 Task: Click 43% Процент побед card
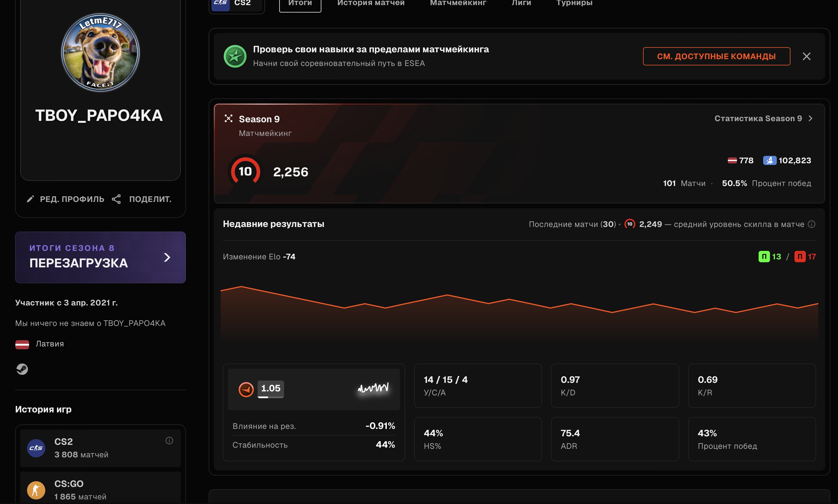(x=752, y=439)
